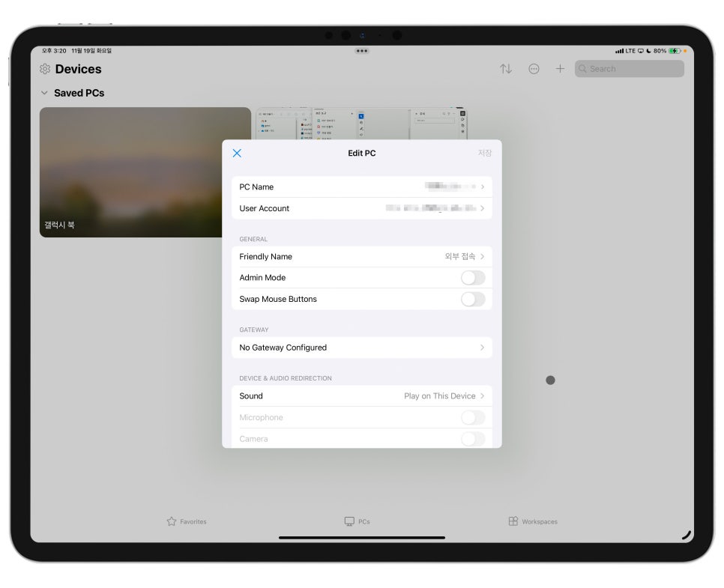Tap the battery indicator in status bar
Image resolution: width=724 pixels, height=588 pixels.
coord(674,51)
